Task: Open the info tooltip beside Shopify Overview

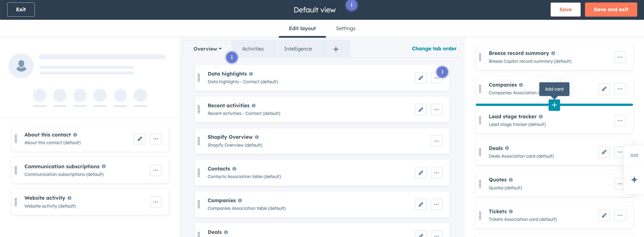Action: click(x=257, y=137)
